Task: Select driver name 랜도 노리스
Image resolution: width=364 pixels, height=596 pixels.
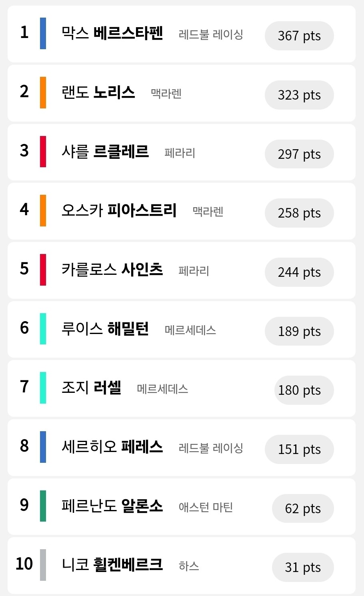Action: pyautogui.click(x=98, y=92)
